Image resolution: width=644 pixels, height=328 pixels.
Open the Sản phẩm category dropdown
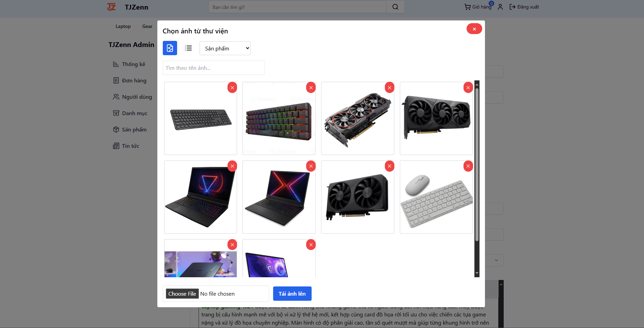[x=225, y=48]
